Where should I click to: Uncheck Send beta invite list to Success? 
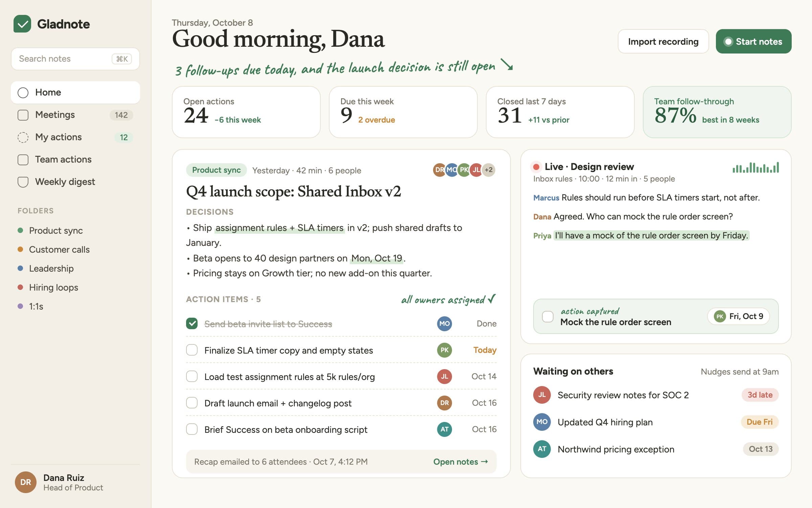(192, 323)
